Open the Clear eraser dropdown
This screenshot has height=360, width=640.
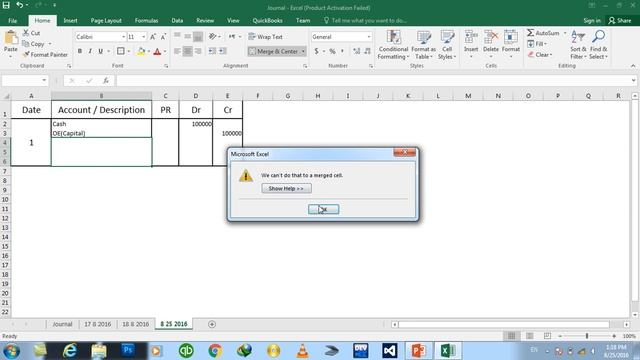tap(540, 54)
